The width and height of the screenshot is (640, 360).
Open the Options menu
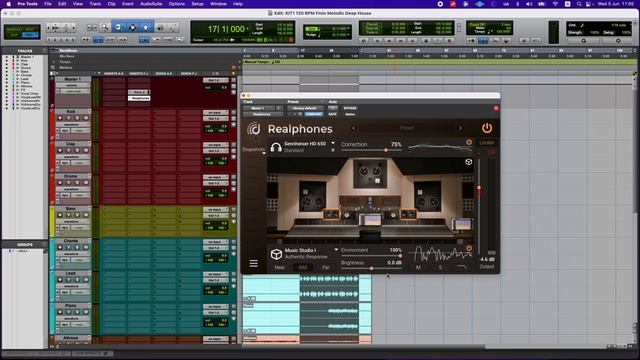tap(177, 4)
